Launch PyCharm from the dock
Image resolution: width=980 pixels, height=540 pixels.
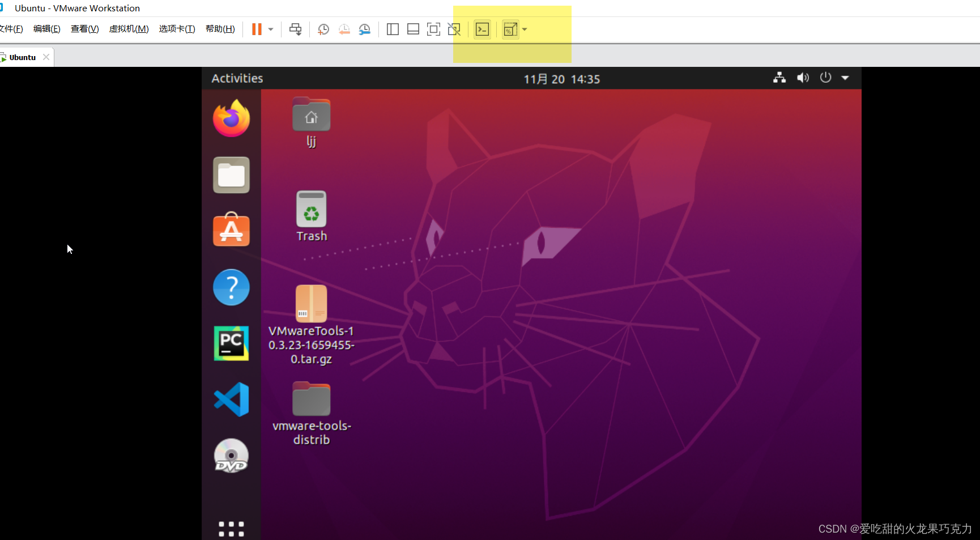tap(231, 343)
